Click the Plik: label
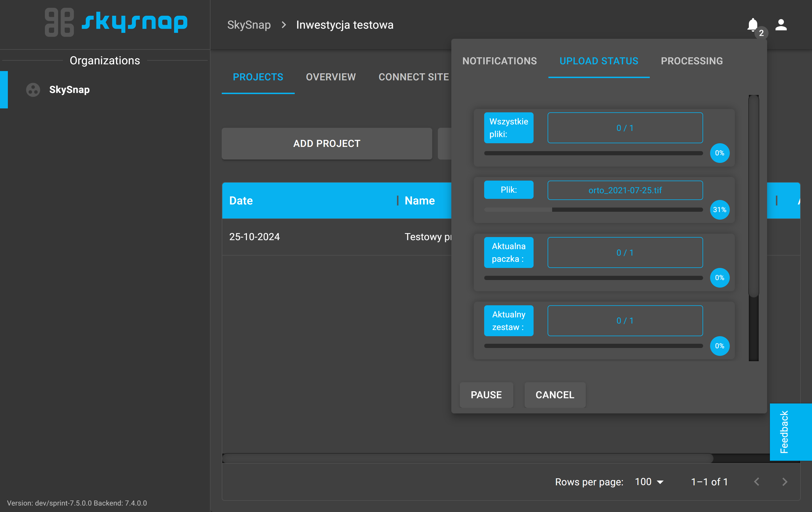Viewport: 812px width, 512px height. [x=509, y=190]
